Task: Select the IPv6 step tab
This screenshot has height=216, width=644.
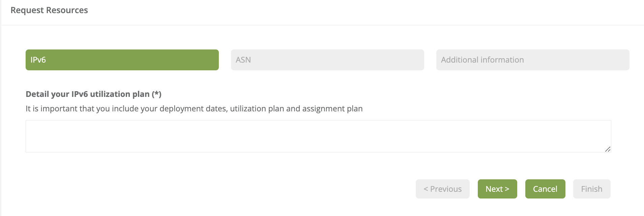Action: [122, 60]
